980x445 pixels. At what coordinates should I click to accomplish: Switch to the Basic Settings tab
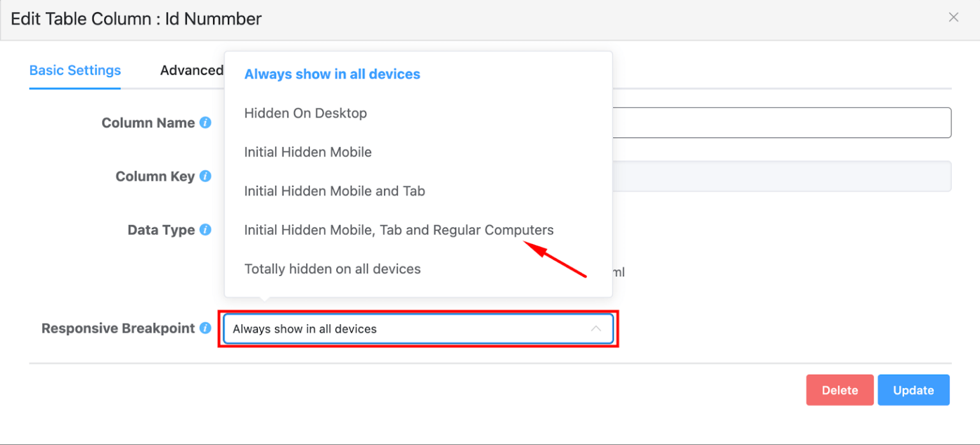point(74,70)
